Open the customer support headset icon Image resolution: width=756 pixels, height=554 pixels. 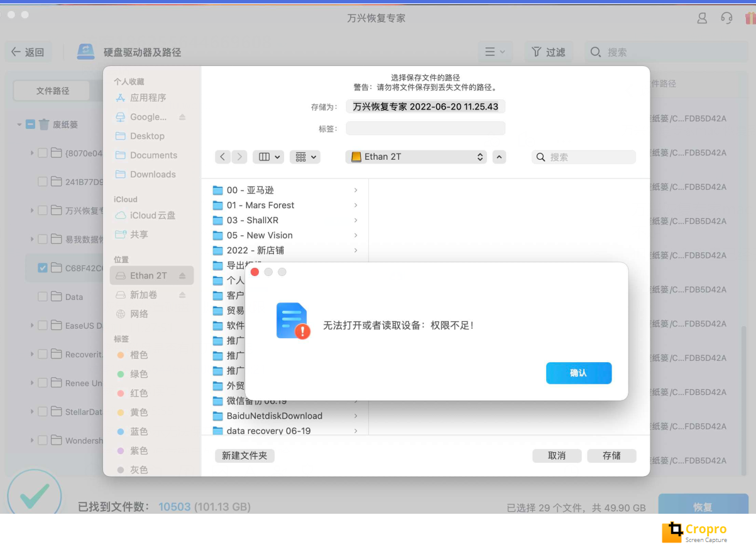pyautogui.click(x=727, y=18)
